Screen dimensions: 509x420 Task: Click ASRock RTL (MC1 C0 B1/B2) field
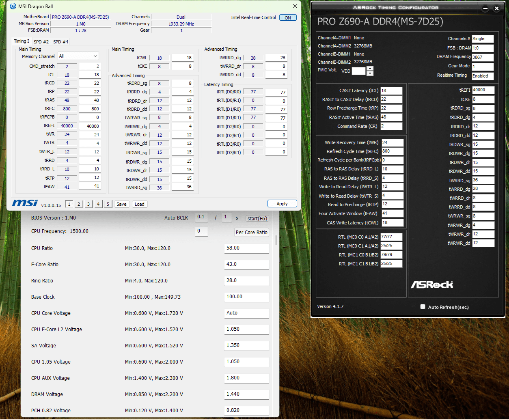[391, 255]
